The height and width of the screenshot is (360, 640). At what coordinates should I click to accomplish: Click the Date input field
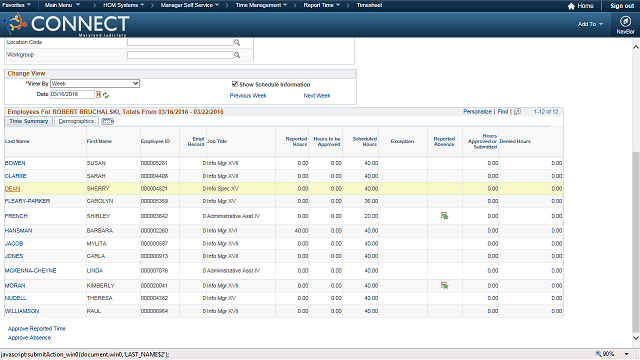click(x=72, y=94)
